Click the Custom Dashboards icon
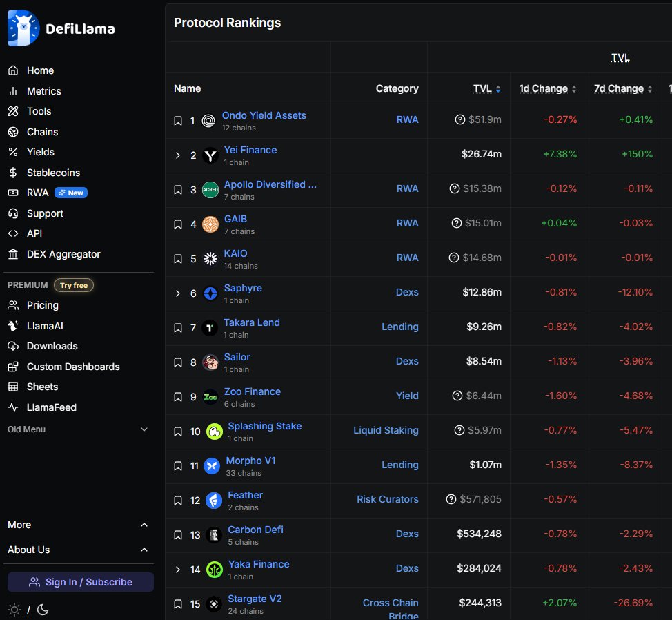 13,366
